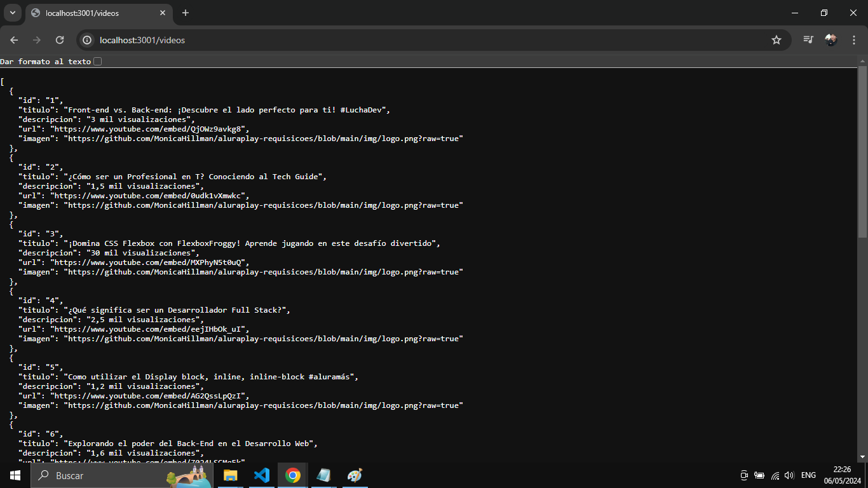Open a new browser tab
The height and width of the screenshot is (488, 868).
pyautogui.click(x=186, y=13)
